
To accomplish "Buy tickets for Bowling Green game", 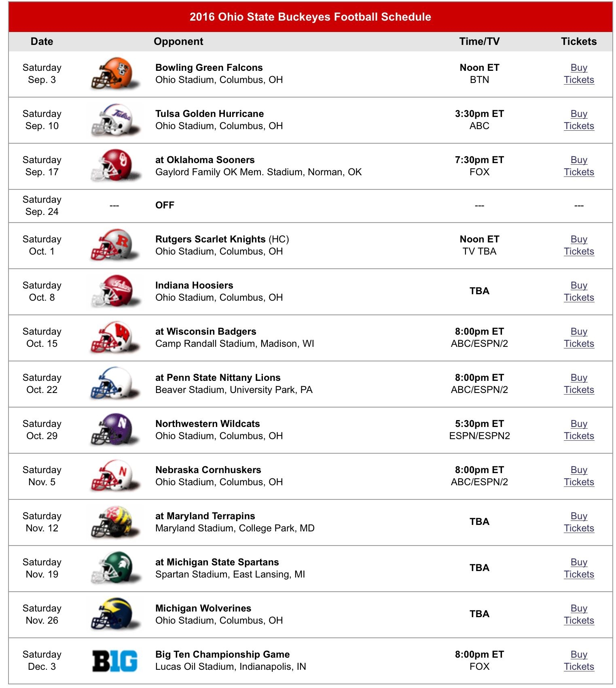I will pyautogui.click(x=579, y=74).
